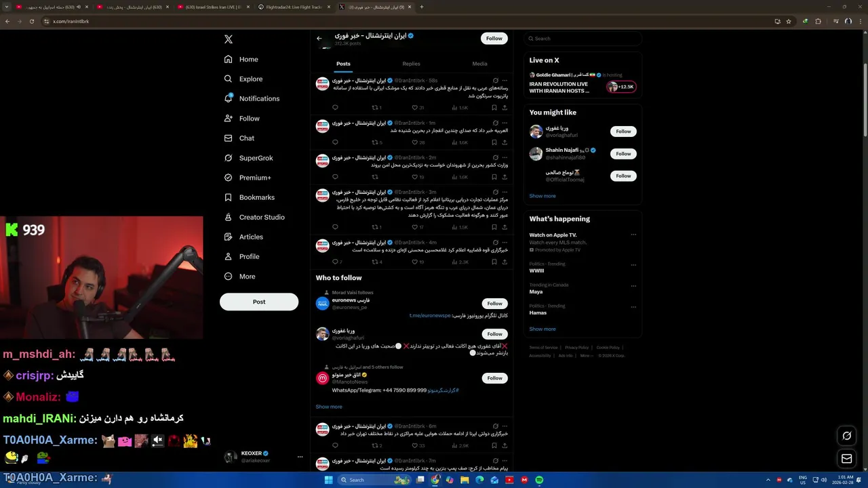
Task: Click the X search box
Action: click(583, 39)
